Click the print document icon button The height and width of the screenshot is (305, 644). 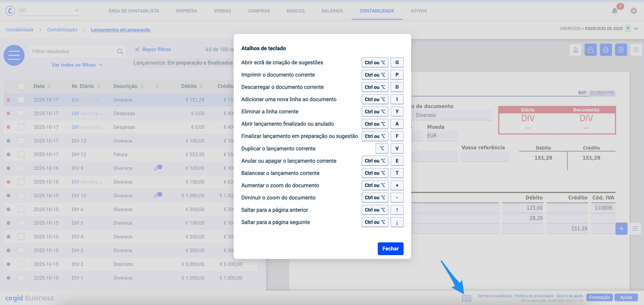[x=606, y=50]
